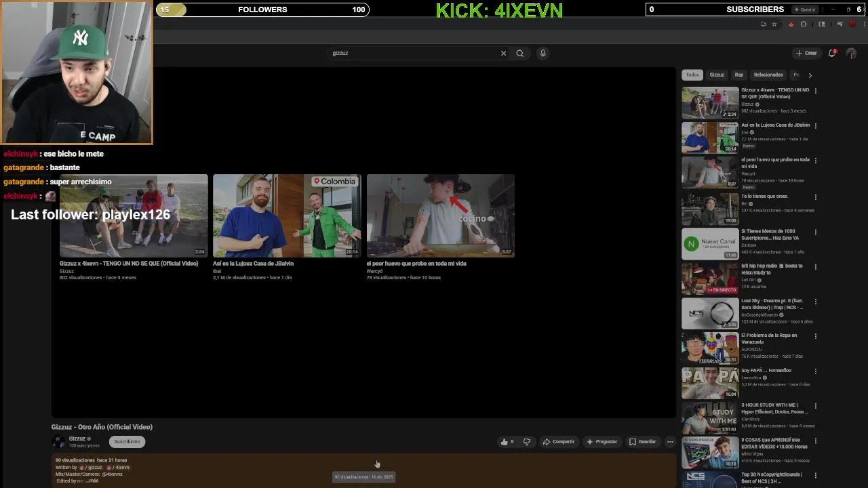Select the Gizzuz filter chip
868x488 pixels.
(717, 75)
